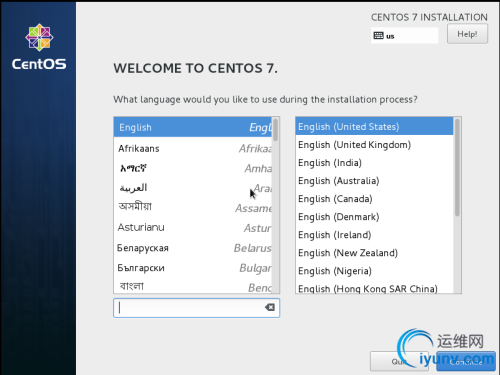
Task: Select the Arabic language row
Action: 193,188
